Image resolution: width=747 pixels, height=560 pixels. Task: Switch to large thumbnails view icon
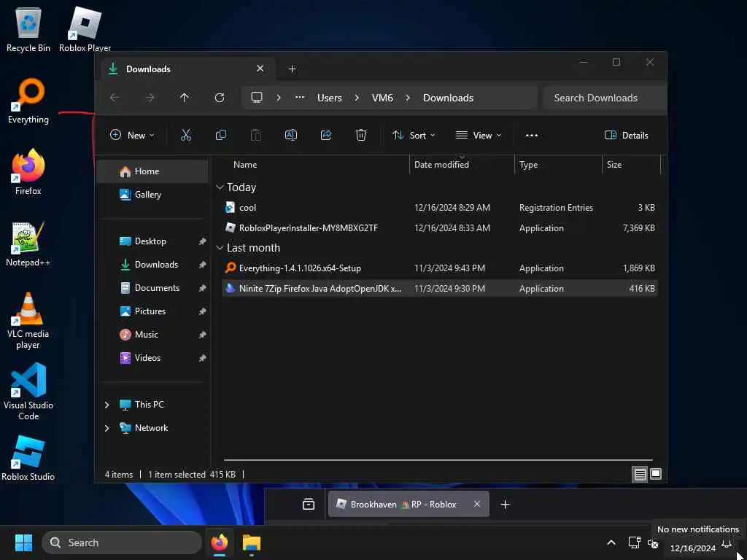[656, 474]
